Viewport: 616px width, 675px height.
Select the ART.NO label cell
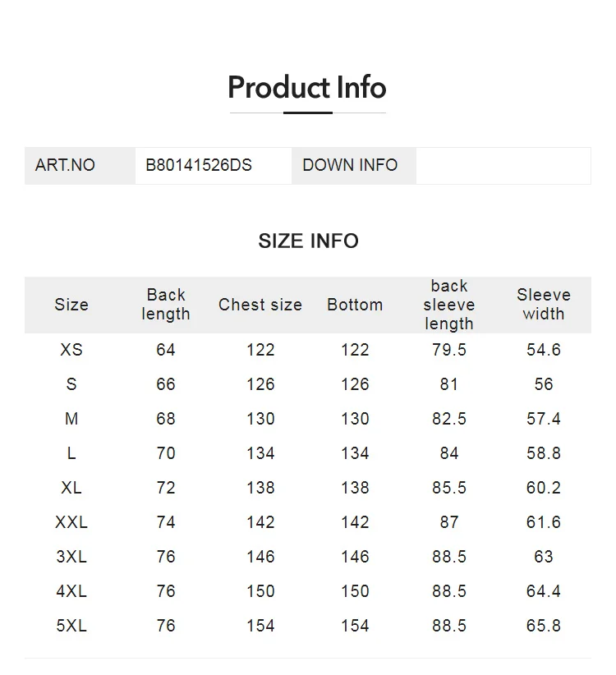coord(65,165)
